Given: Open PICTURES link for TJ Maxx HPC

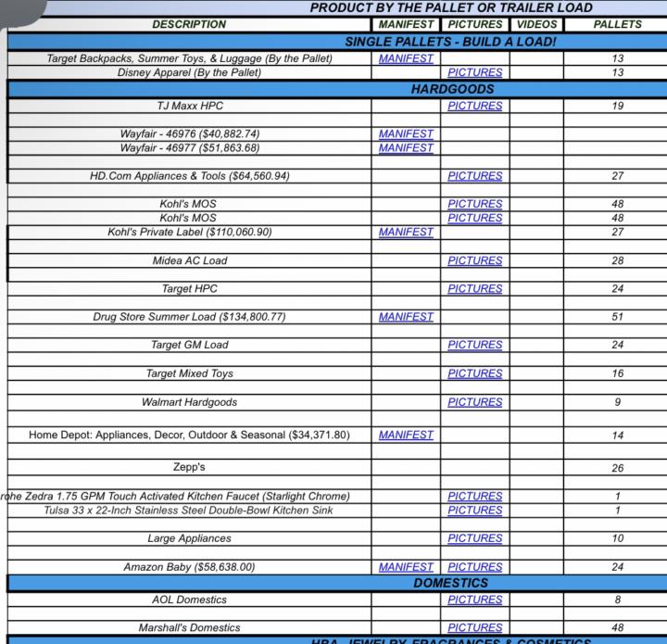Looking at the screenshot, I should pos(474,106).
